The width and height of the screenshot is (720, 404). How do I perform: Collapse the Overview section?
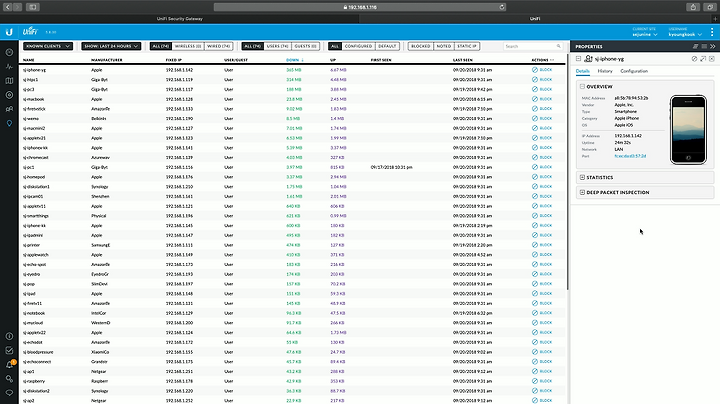pos(582,86)
